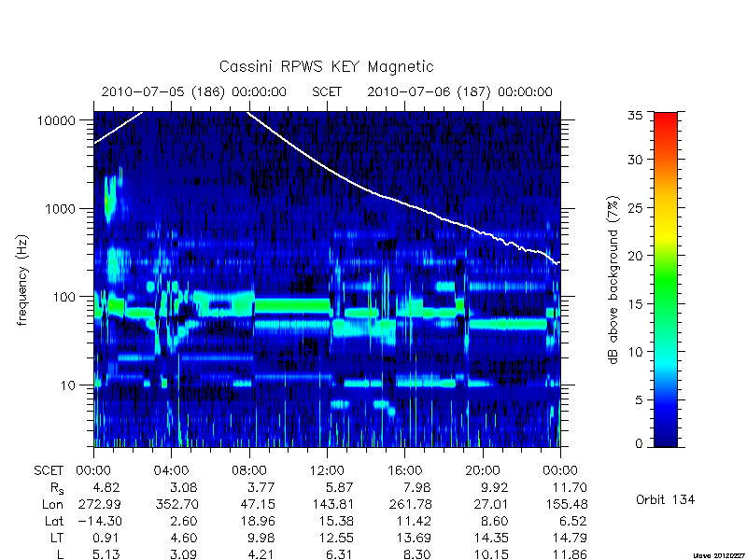The image size is (747, 560).
Task: Click the 'Rs' row label
Action: [x=57, y=488]
